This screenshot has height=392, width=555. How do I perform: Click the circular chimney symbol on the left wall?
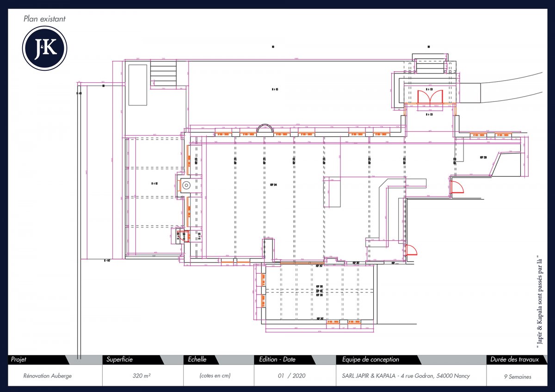click(x=185, y=185)
